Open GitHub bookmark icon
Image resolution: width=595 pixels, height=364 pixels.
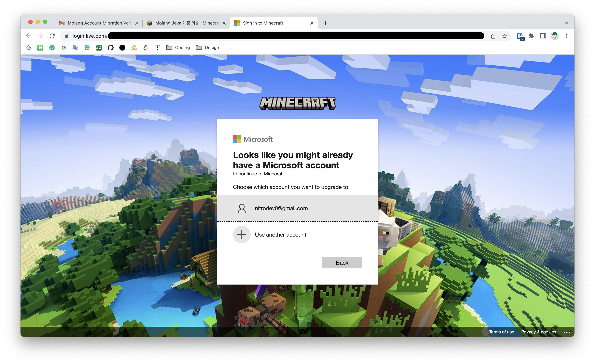[111, 48]
